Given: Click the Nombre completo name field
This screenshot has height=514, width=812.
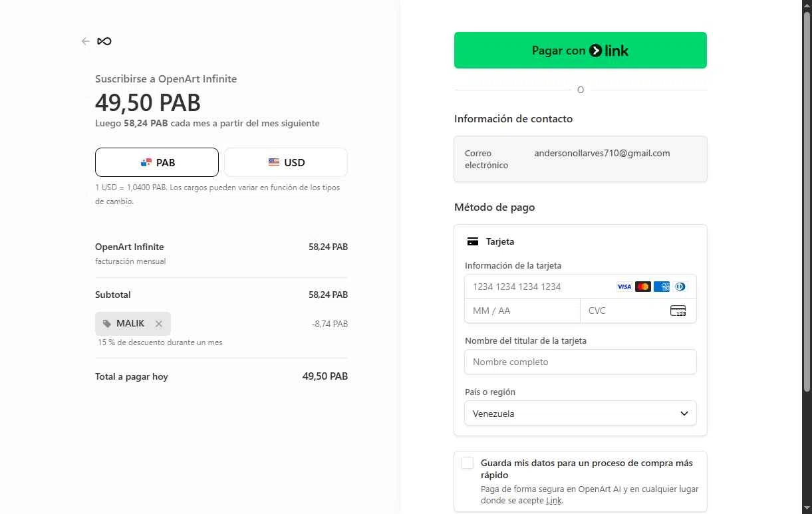Looking at the screenshot, I should click(x=580, y=362).
